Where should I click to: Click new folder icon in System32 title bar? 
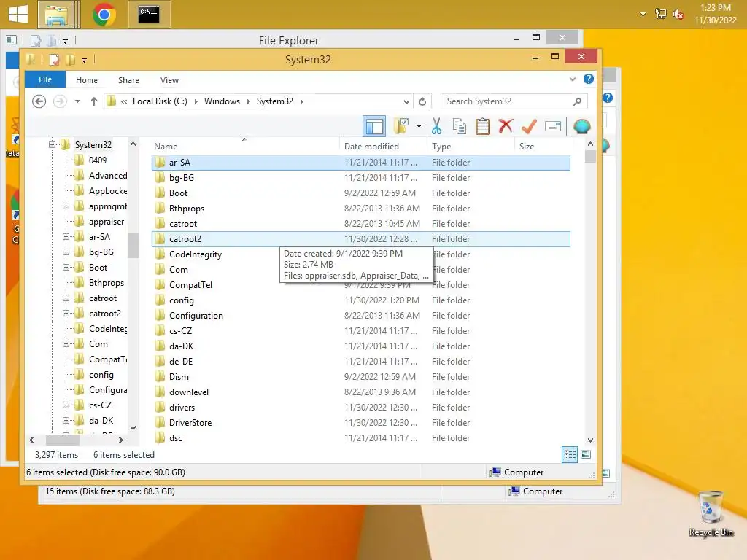pyautogui.click(x=71, y=60)
